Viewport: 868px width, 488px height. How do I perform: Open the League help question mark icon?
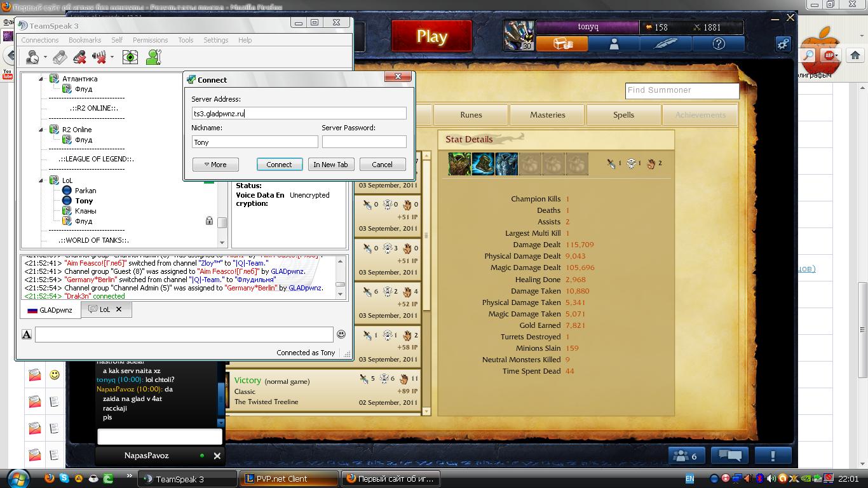pyautogui.click(x=719, y=44)
